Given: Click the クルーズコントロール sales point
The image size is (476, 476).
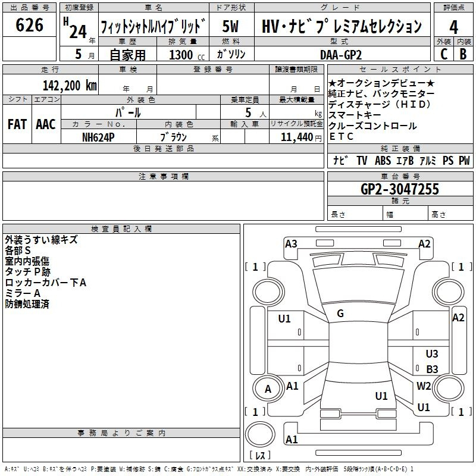Looking at the screenshot, I should click(372, 126).
